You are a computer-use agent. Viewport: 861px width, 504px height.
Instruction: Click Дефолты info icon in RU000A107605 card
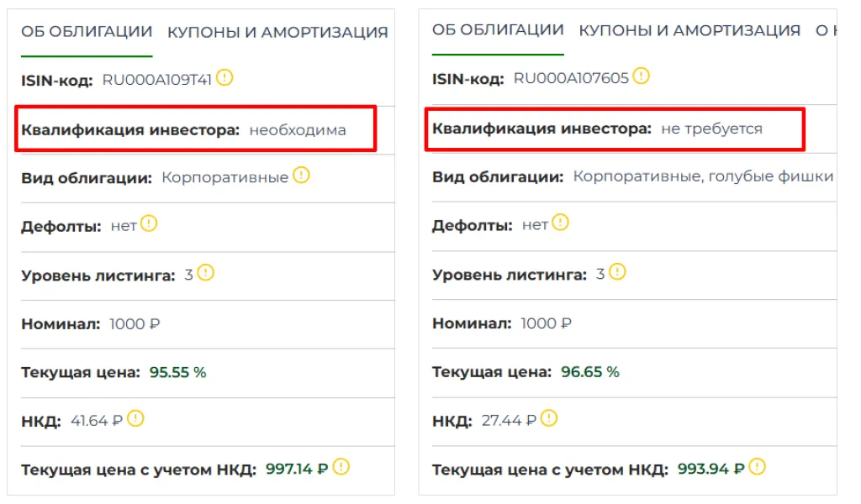[x=560, y=223]
